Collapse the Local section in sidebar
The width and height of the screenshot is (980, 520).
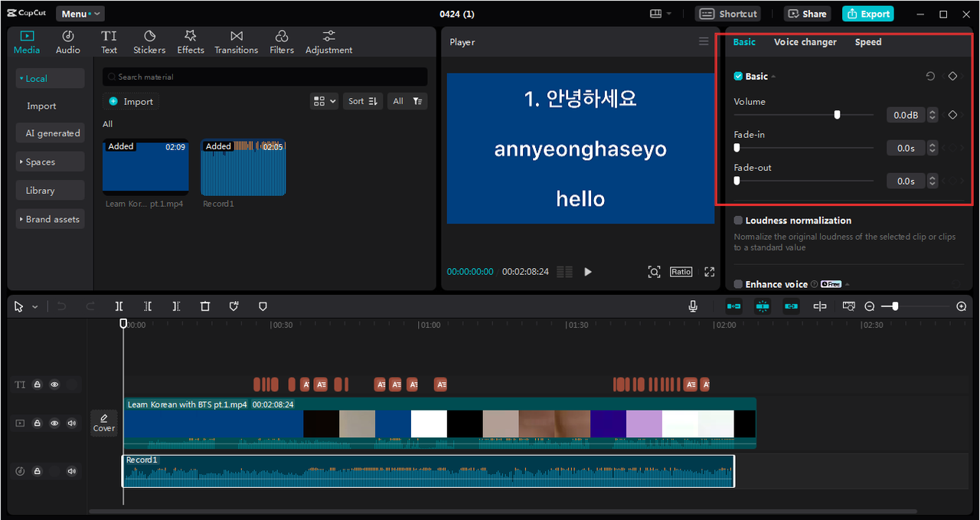click(x=50, y=78)
